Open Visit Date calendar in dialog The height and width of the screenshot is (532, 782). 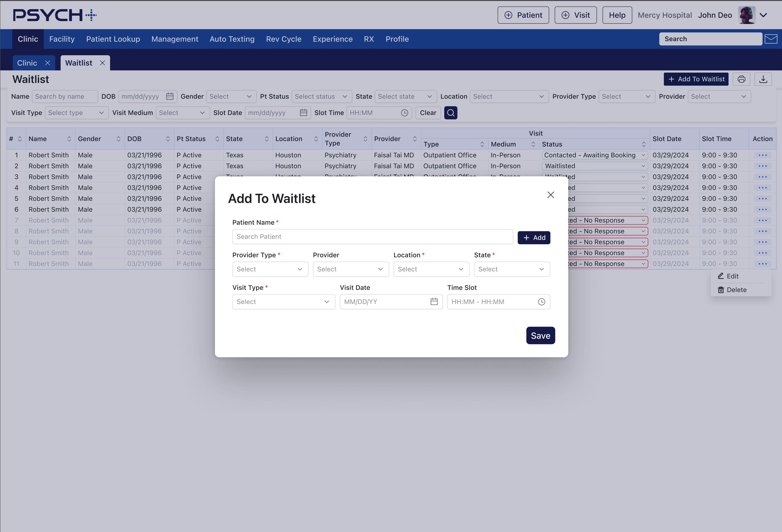click(x=434, y=302)
